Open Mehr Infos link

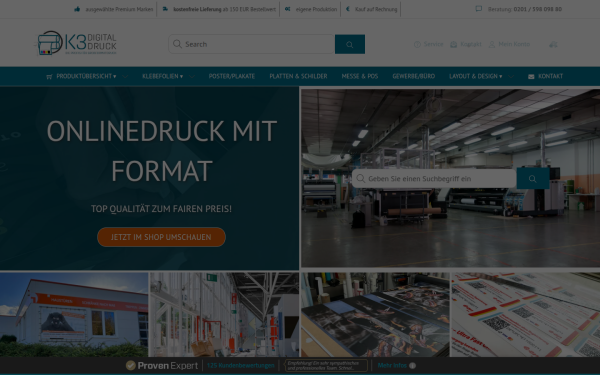click(392, 365)
